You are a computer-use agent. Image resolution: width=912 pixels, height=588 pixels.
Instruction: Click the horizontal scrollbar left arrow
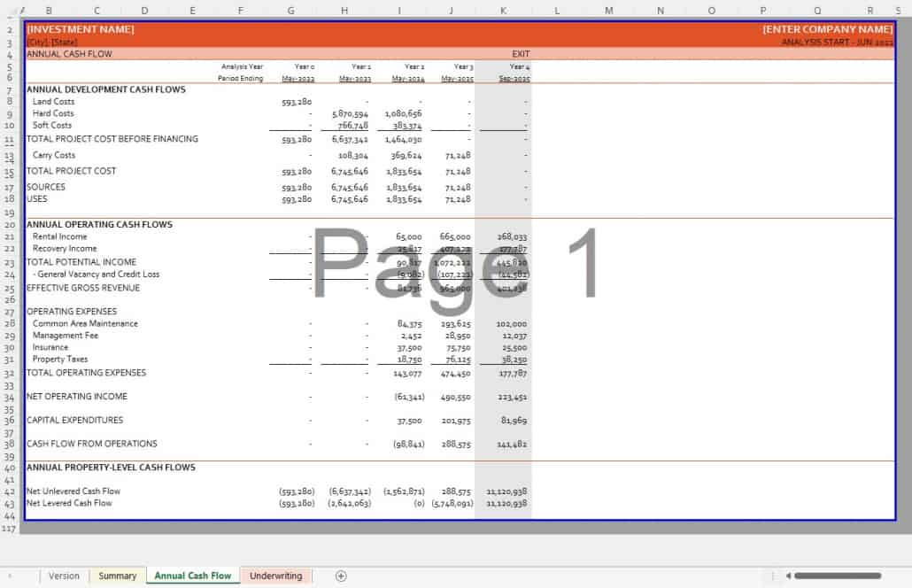click(787, 576)
